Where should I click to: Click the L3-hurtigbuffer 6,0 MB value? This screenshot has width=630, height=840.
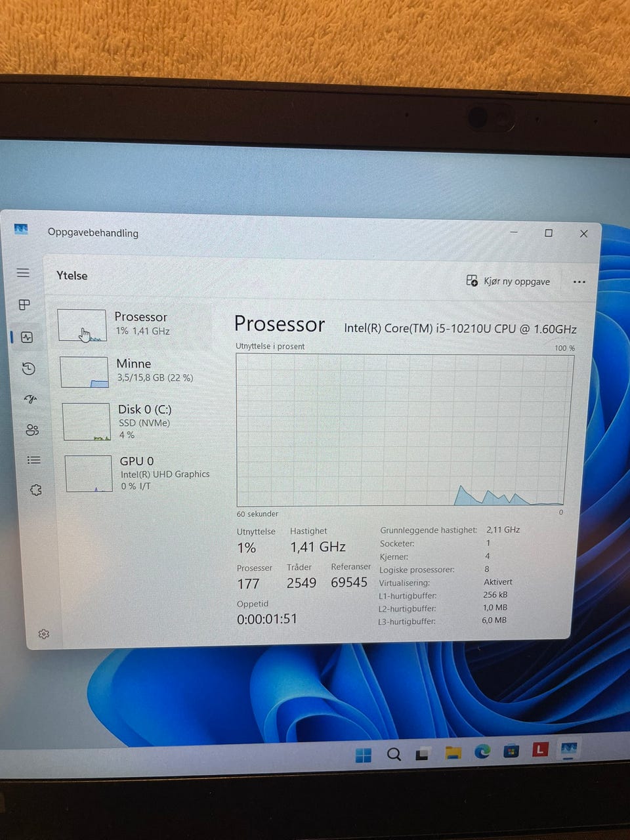pyautogui.click(x=494, y=620)
